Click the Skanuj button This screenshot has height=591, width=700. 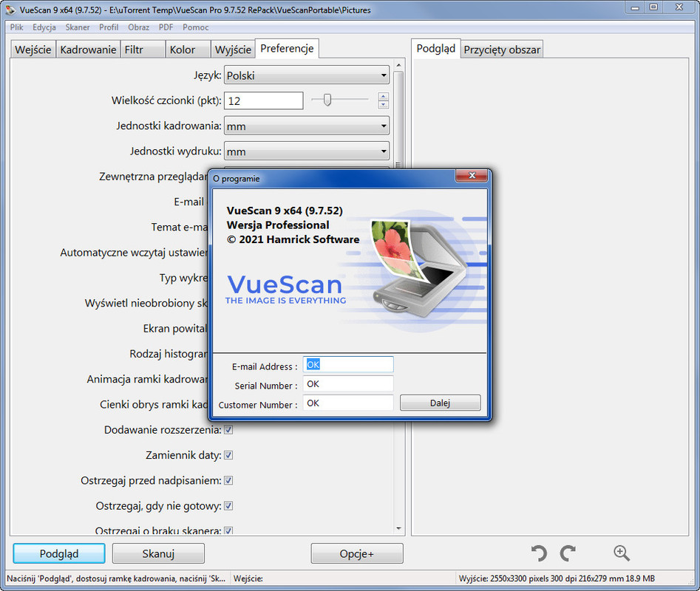click(158, 553)
